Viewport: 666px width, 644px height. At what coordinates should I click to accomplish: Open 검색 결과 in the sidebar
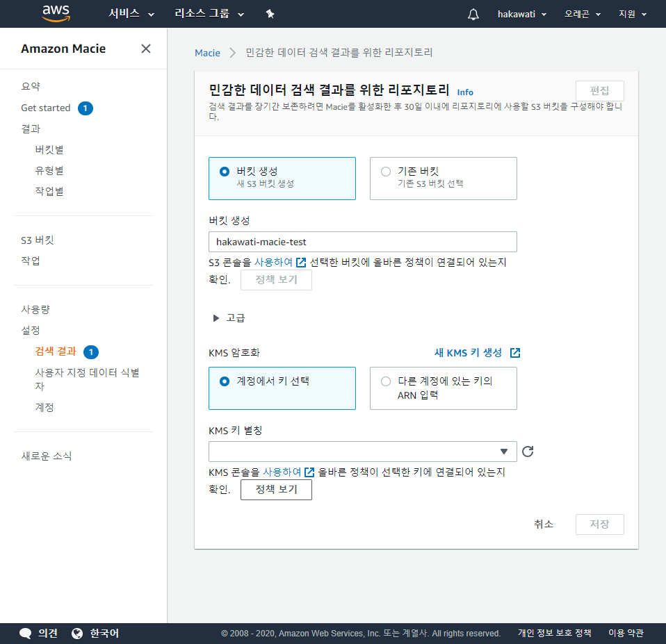56,352
